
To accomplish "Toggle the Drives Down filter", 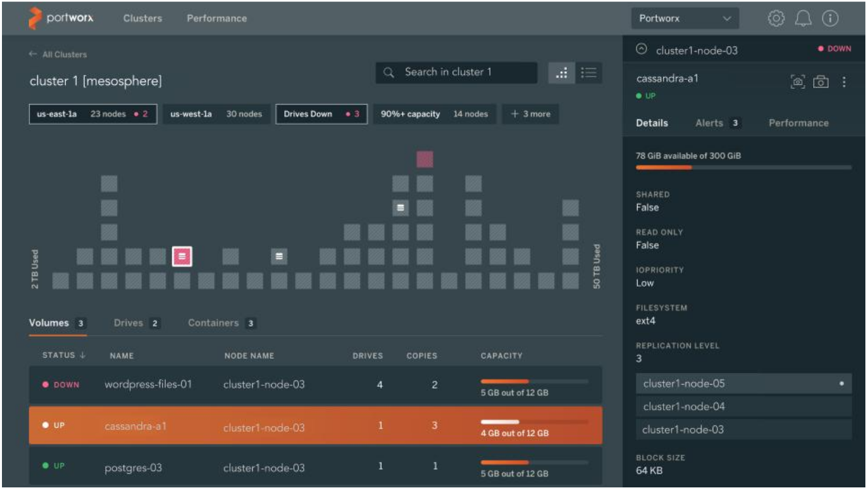I will (322, 114).
